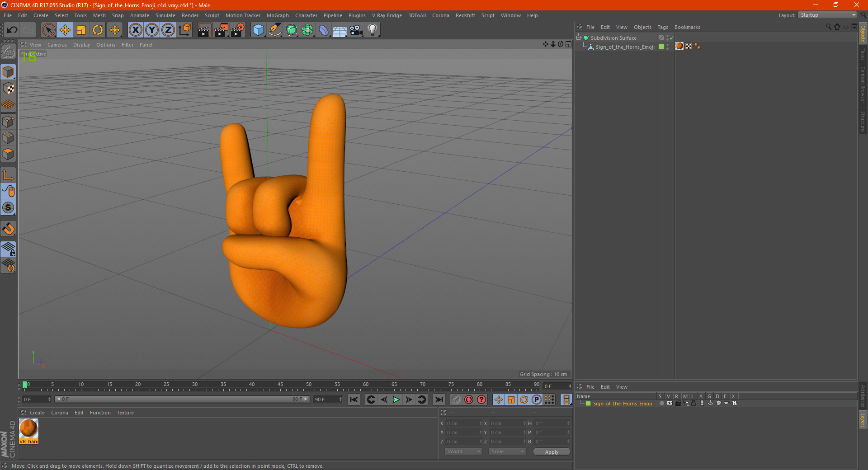This screenshot has height=470, width=868.
Task: Open Objects manager Tags menu
Action: (x=663, y=27)
